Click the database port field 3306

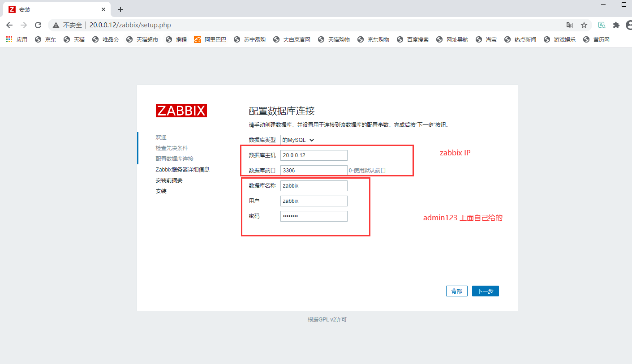(314, 171)
